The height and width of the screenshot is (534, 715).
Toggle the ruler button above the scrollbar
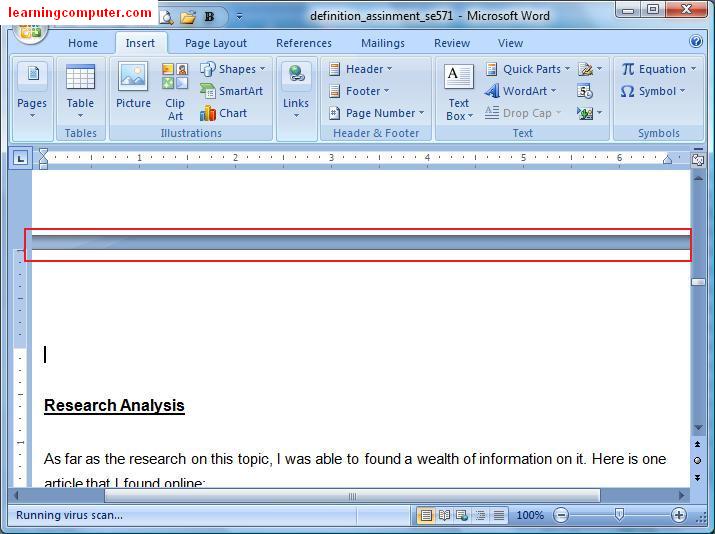[x=698, y=160]
